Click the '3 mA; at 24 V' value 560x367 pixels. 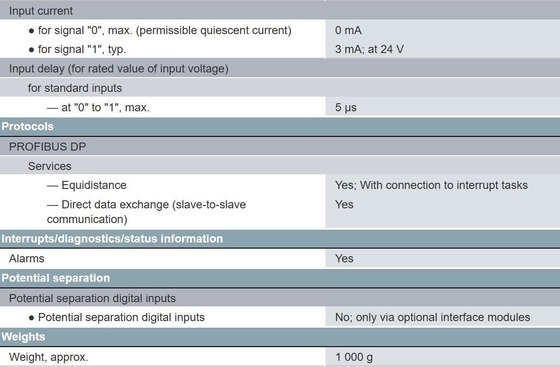pyautogui.click(x=369, y=49)
